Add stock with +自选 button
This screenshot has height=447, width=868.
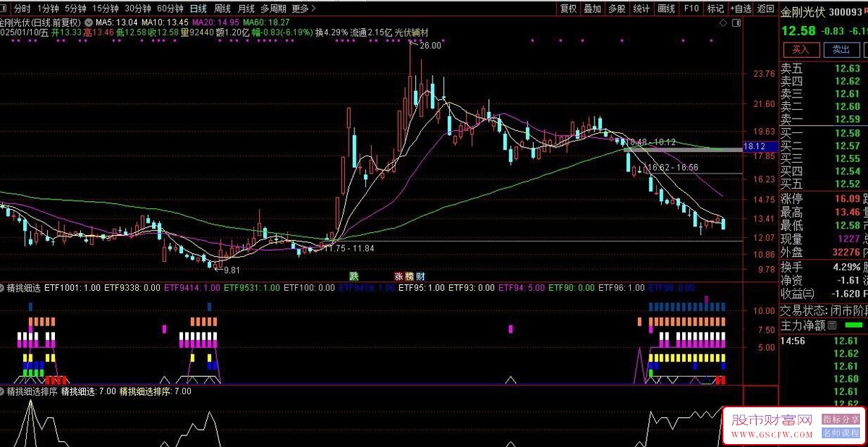click(740, 9)
